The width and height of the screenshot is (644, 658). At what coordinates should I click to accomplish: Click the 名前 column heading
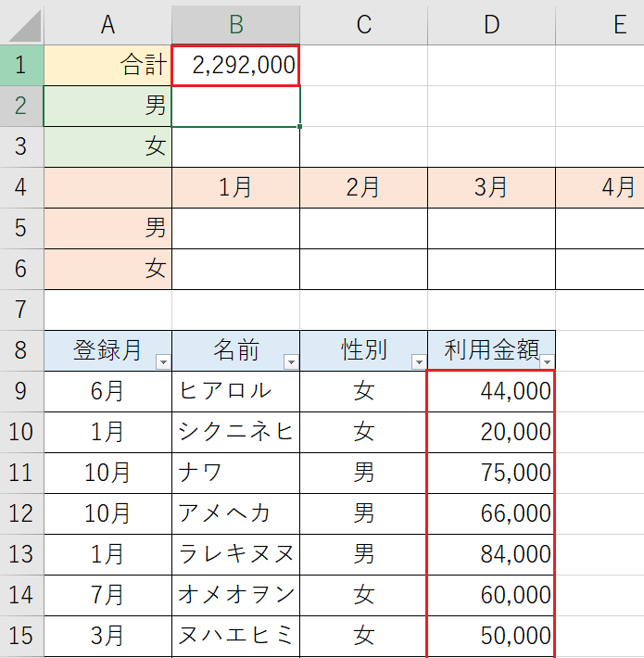[x=235, y=350]
